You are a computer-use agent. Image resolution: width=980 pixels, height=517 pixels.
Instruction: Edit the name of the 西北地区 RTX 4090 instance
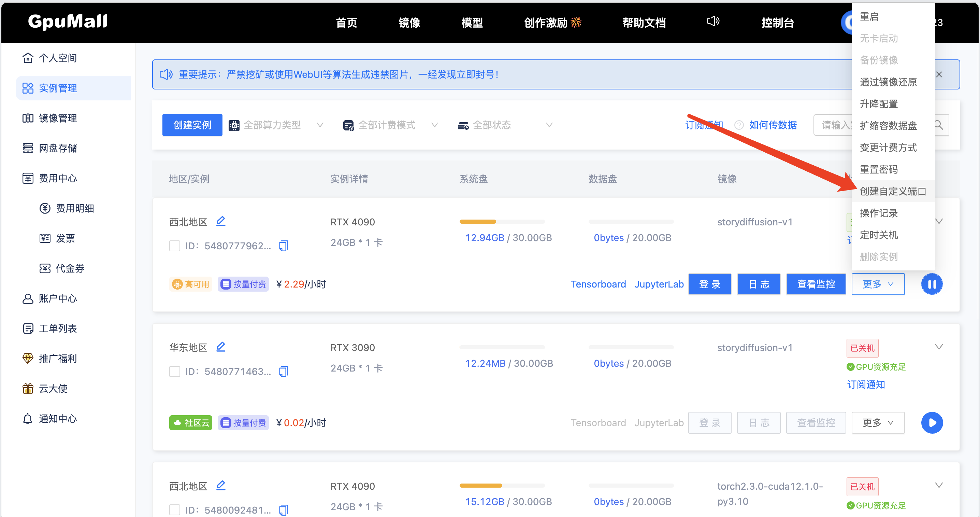(221, 221)
